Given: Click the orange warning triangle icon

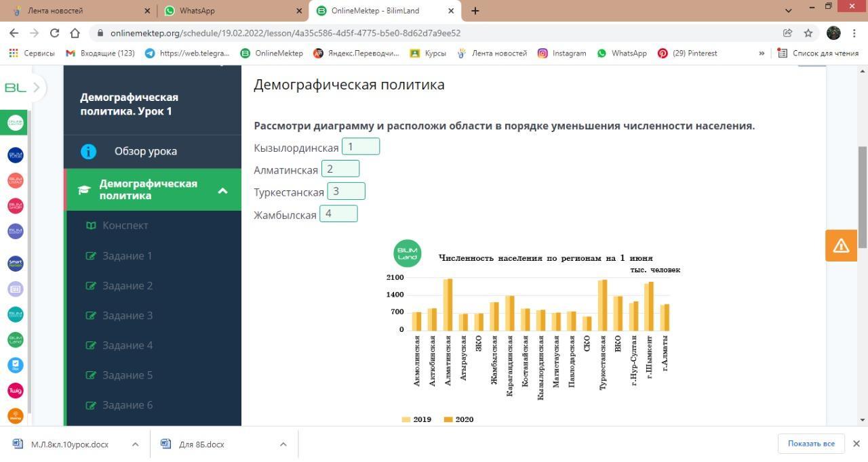Looking at the screenshot, I should pyautogui.click(x=841, y=245).
